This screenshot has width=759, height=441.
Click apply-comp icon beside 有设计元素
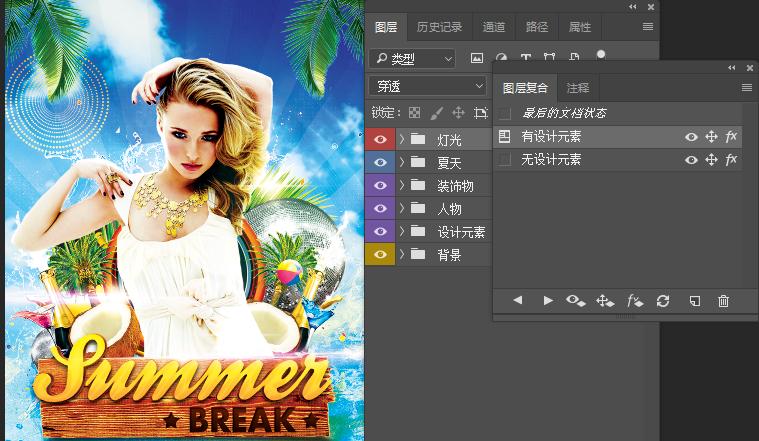[504, 137]
